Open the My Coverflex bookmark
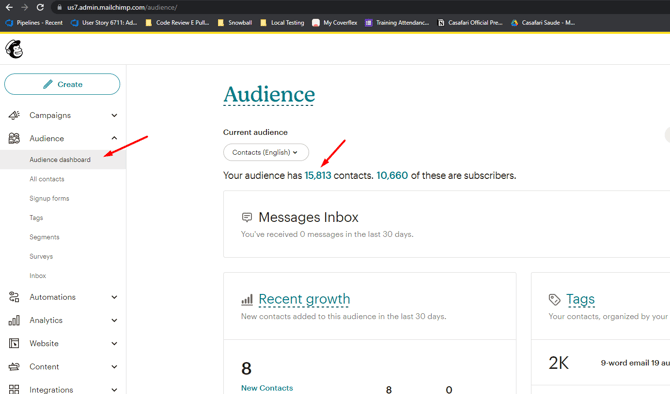This screenshot has height=394, width=670. (x=335, y=23)
